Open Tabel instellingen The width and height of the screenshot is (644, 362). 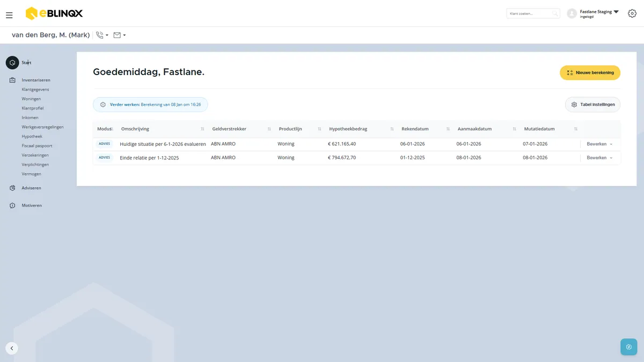pos(592,105)
